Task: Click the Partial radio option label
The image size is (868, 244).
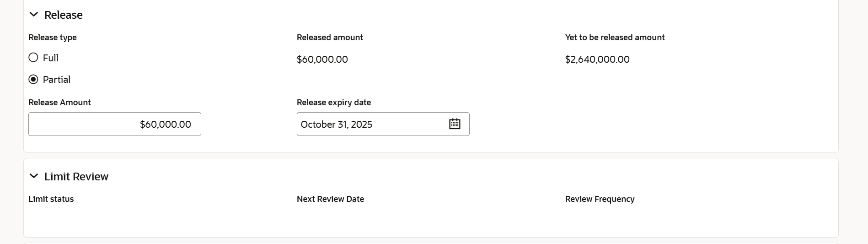Action: (x=57, y=80)
